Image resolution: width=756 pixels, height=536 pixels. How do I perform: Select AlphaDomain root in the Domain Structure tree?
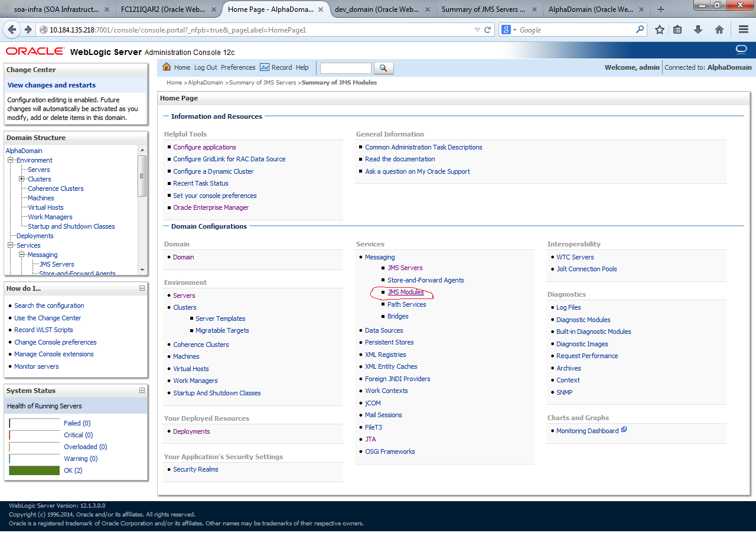(x=24, y=151)
